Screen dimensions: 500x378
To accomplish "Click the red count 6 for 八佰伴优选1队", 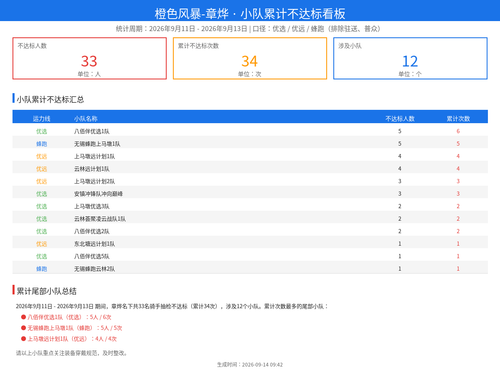I will (x=458, y=131).
